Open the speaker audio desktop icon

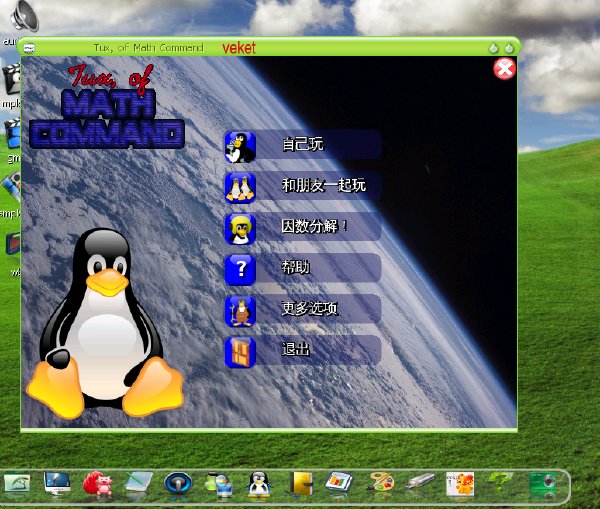[x=24, y=16]
